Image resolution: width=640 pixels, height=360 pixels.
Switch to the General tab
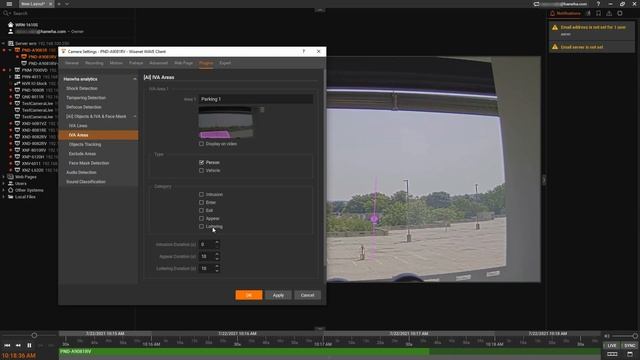click(72, 63)
